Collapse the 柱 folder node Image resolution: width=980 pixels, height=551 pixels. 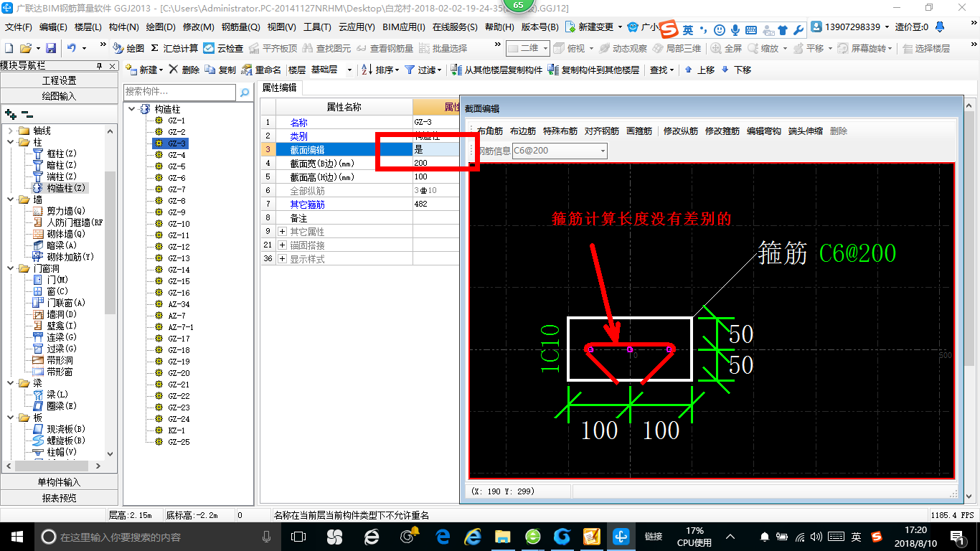[x=10, y=142]
